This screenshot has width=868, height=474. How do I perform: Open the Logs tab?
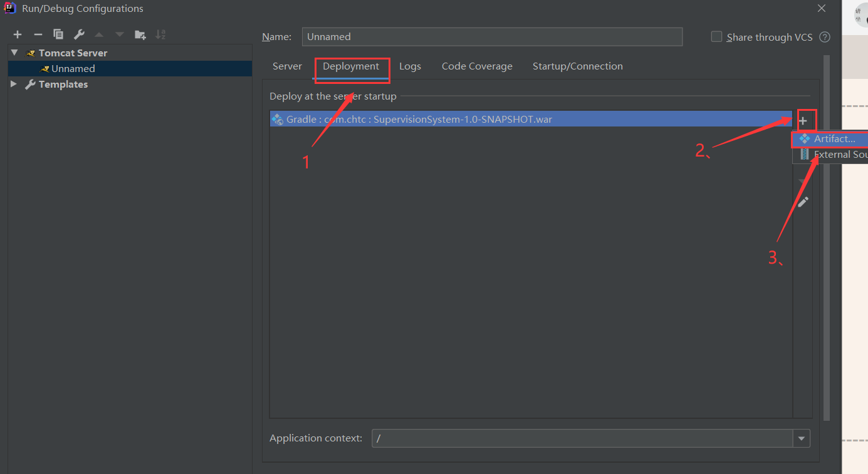tap(410, 66)
